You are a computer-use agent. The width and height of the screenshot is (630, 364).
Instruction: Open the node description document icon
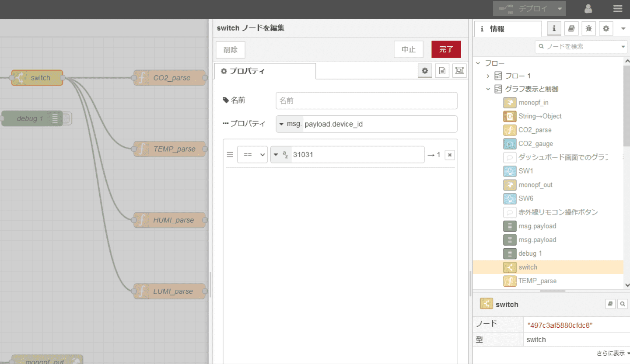coord(442,71)
